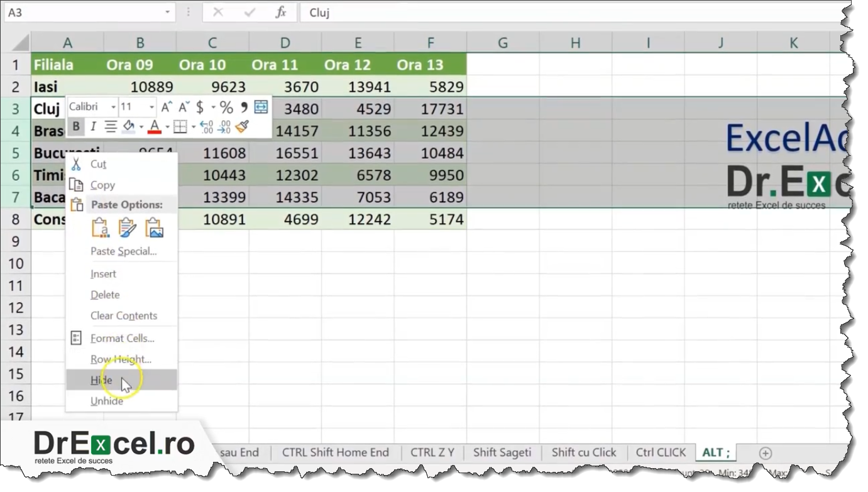
Task: Expand the Font name combo box
Action: point(113,107)
